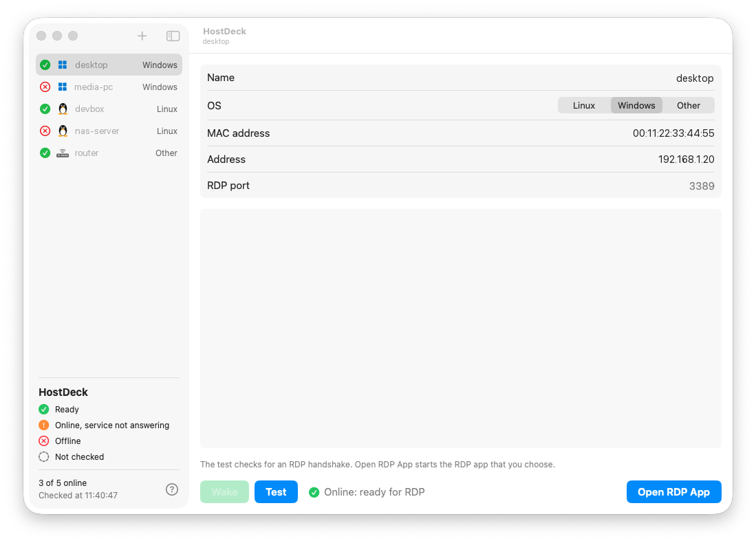The width and height of the screenshot is (756, 543).
Task: Click the router device icon
Action: tap(63, 153)
